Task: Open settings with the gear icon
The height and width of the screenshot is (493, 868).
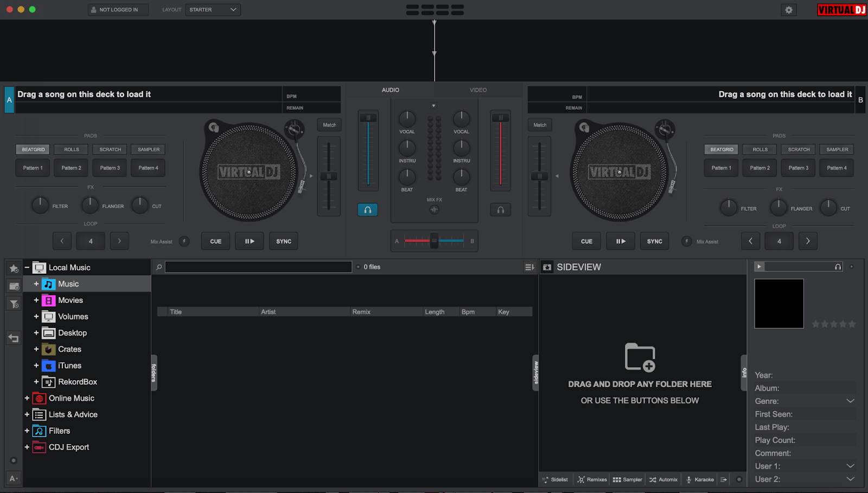Action: 789,10
